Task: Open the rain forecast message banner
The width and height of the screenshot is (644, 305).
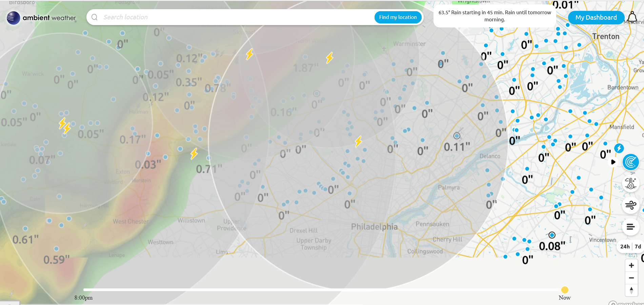Action: 495,16
